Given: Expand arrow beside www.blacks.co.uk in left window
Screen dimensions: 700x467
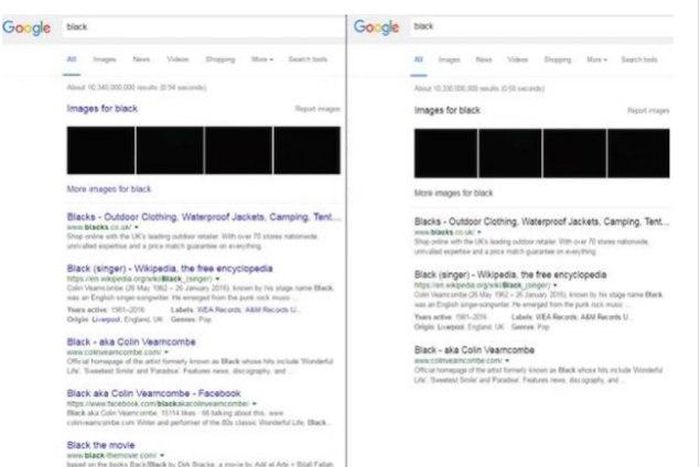Looking at the screenshot, I should [137, 227].
